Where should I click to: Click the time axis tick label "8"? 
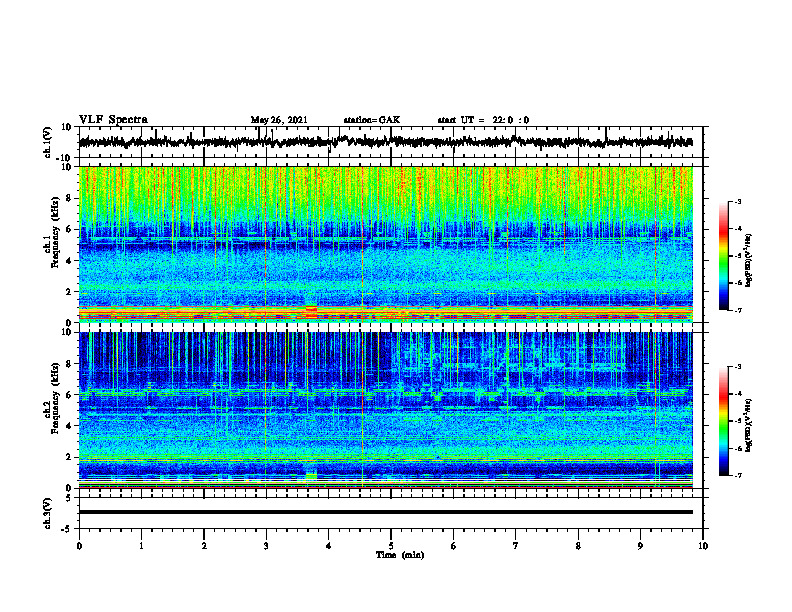click(x=578, y=546)
